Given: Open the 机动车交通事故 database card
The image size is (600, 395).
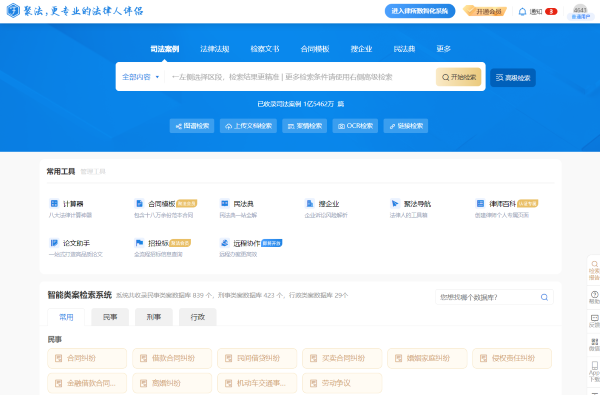Looking at the screenshot, I should [x=257, y=383].
